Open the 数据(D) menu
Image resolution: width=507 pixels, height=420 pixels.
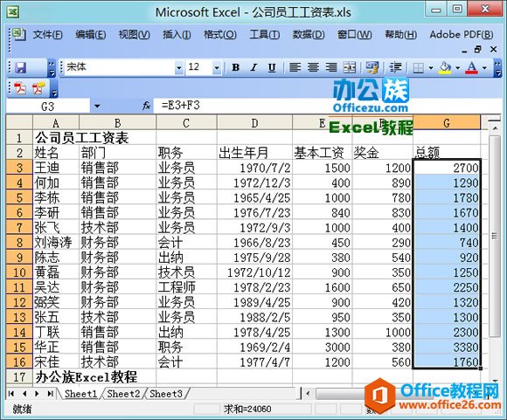[x=309, y=34]
